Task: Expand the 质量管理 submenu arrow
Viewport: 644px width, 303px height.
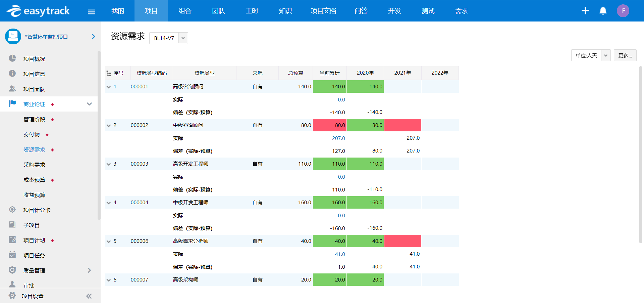Action: tap(89, 270)
